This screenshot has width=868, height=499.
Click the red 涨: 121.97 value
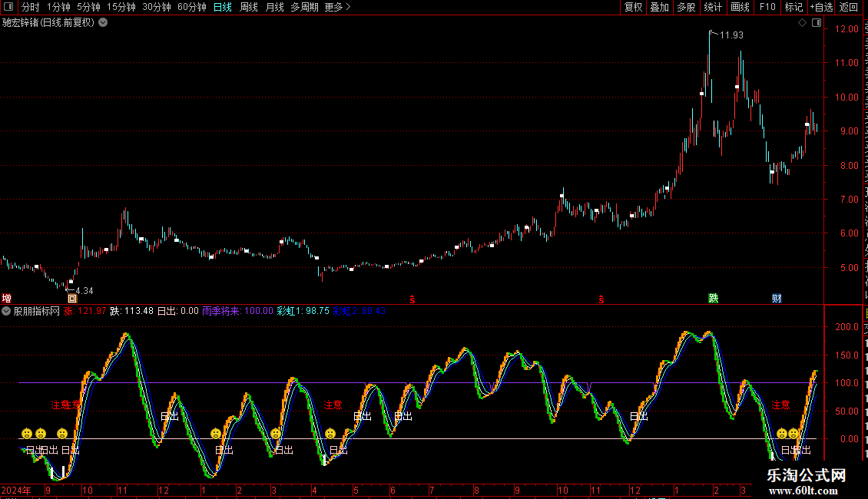tap(84, 312)
